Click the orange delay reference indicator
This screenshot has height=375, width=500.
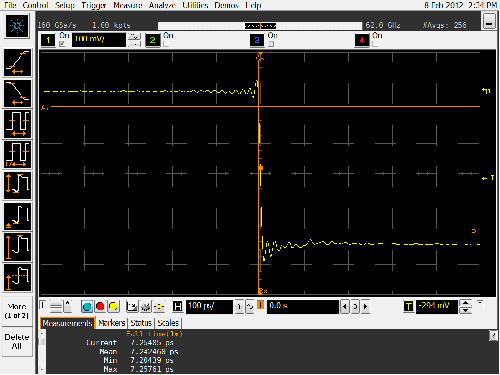261,305
